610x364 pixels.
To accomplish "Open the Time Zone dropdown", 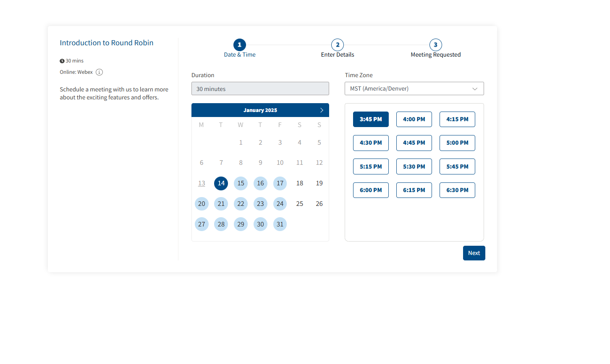I will pos(414,89).
